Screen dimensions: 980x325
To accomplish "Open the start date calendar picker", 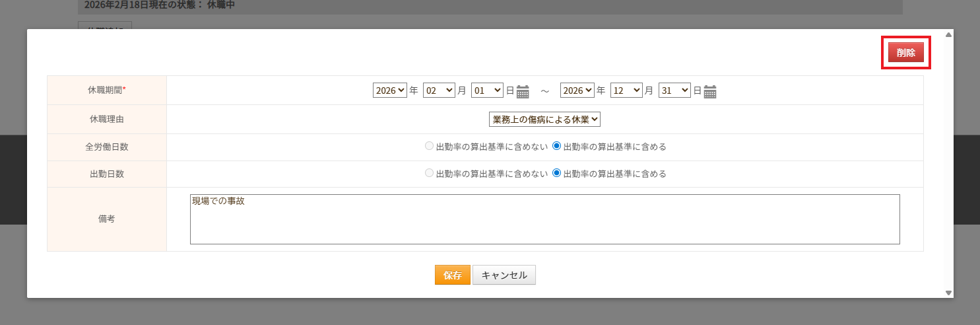I will coord(523,91).
